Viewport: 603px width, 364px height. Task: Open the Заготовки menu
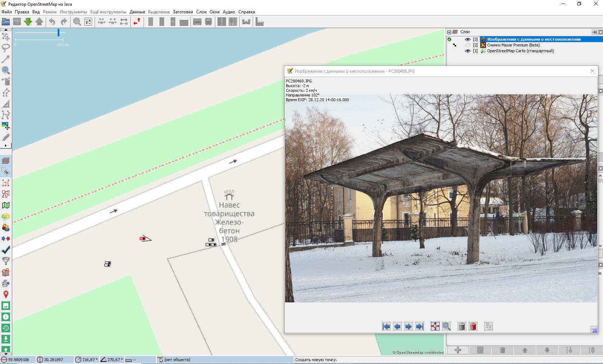[183, 12]
